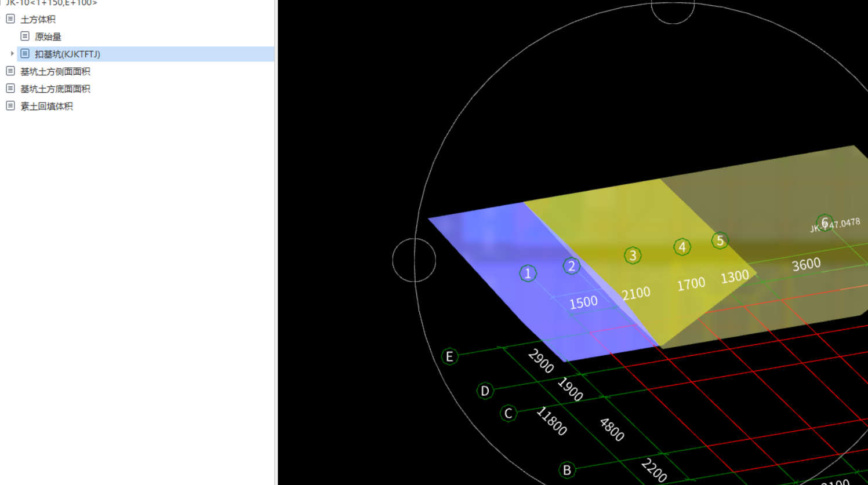Click axis bubble E in the 3D view
868x485 pixels.
tap(449, 356)
